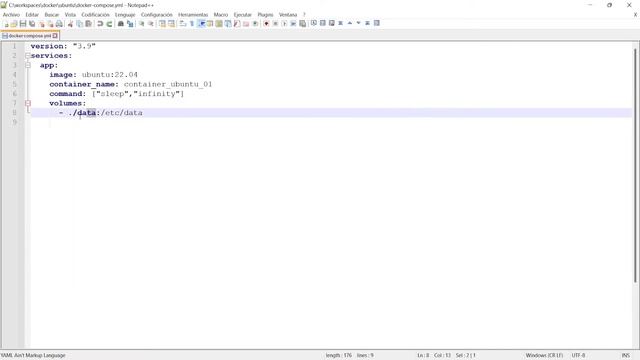This screenshot has width=640, height=360.
Task: Open the Ventana menu
Action: point(288,15)
